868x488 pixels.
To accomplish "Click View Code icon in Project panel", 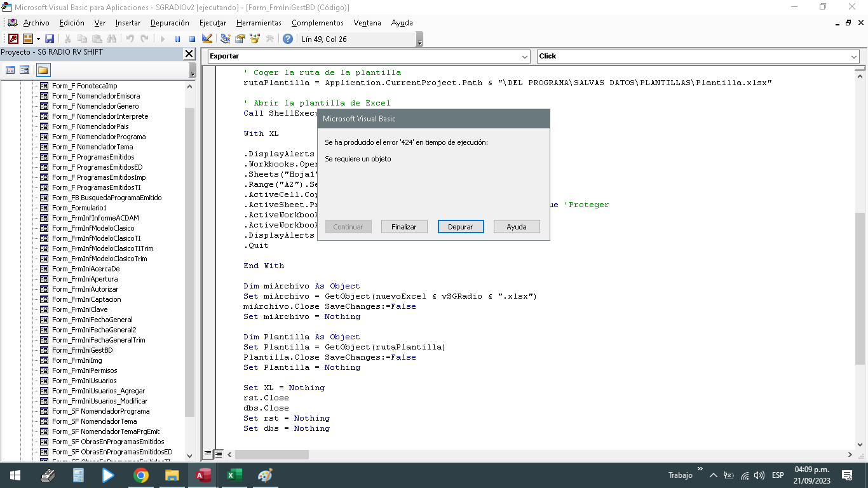I will pos(10,70).
